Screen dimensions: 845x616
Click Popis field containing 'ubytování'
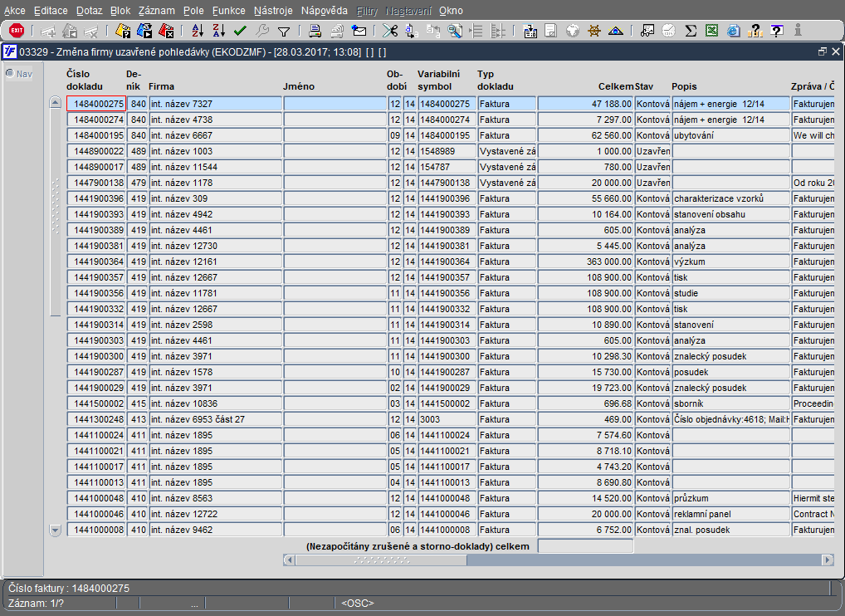[x=729, y=135]
